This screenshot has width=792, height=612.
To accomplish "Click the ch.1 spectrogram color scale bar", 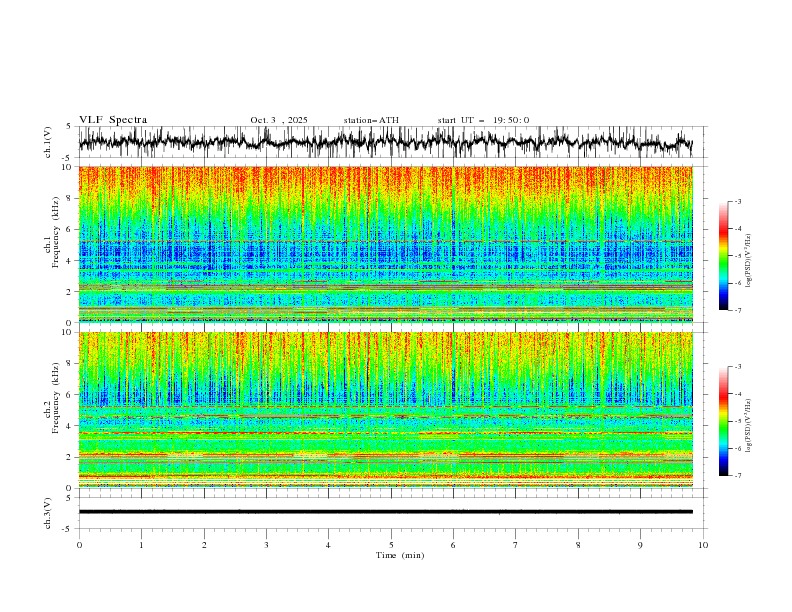I will (723, 256).
